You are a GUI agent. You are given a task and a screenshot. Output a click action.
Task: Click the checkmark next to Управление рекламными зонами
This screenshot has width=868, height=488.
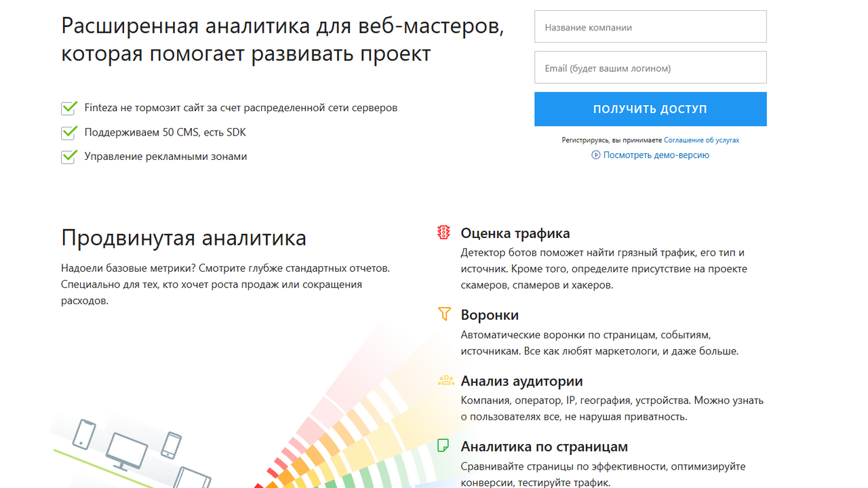[69, 157]
